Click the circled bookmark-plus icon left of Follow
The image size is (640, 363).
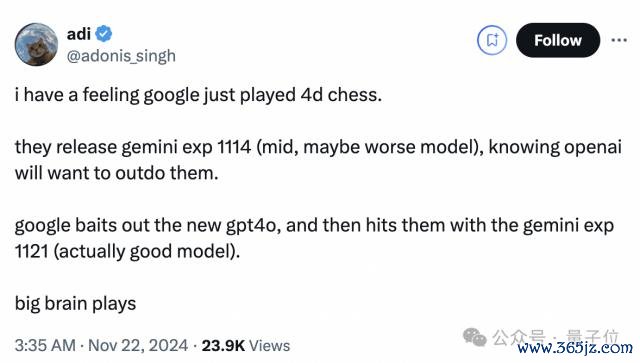[492, 40]
